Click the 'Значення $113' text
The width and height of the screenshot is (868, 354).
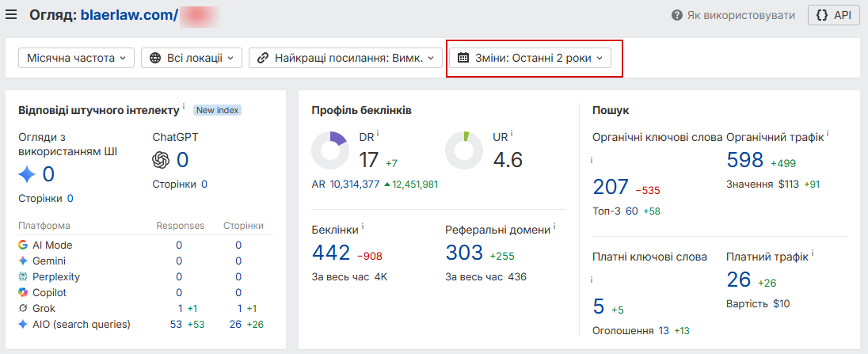[x=763, y=185]
